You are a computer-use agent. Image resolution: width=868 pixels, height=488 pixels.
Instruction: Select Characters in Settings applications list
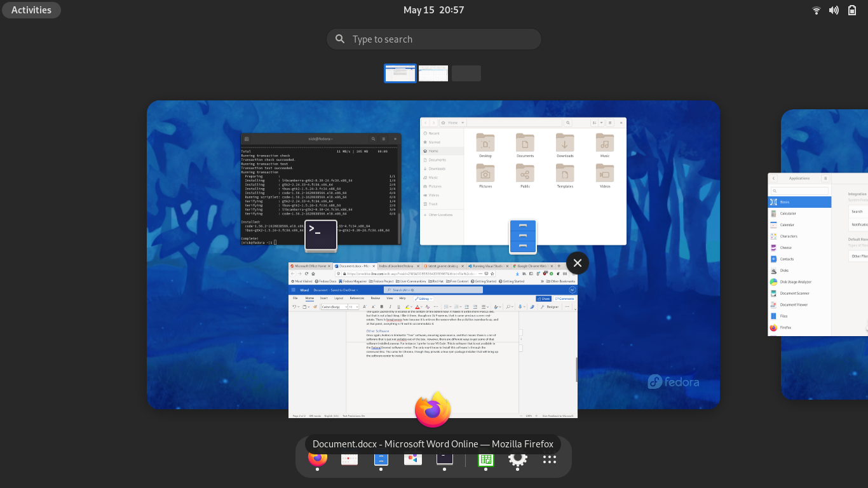(x=799, y=236)
